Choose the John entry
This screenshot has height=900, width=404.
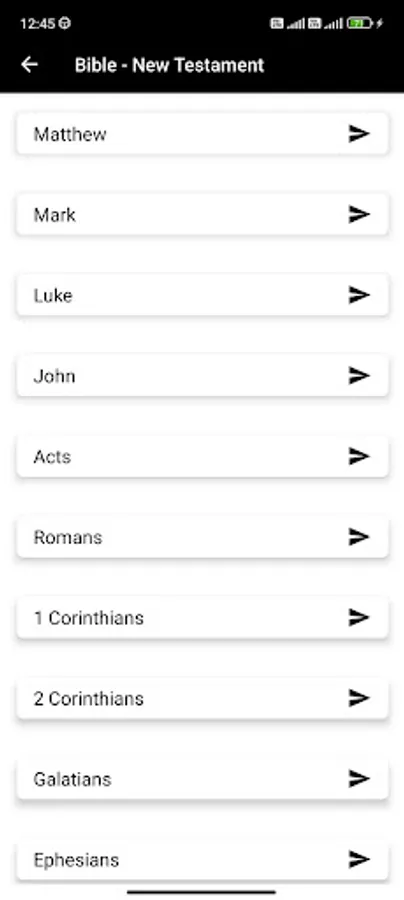point(203,376)
